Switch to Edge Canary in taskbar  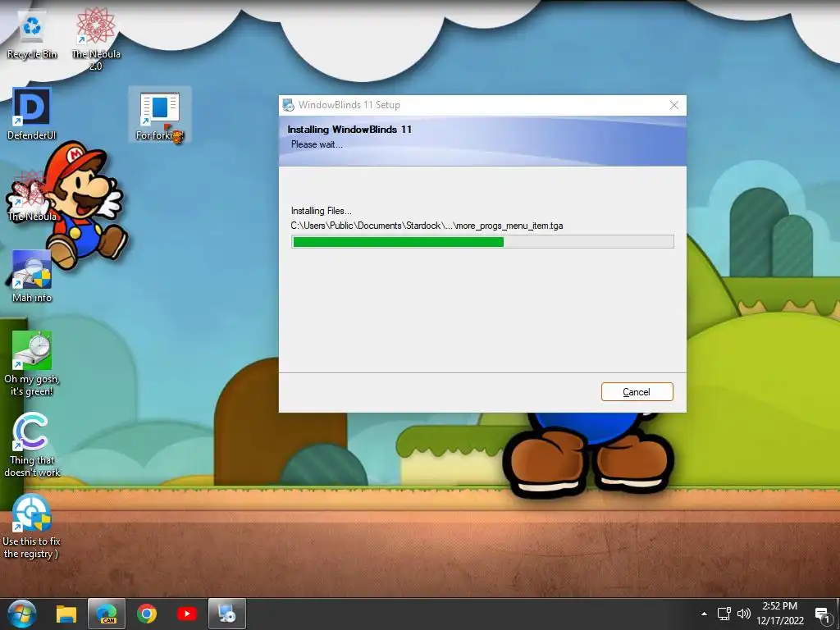[x=107, y=614]
